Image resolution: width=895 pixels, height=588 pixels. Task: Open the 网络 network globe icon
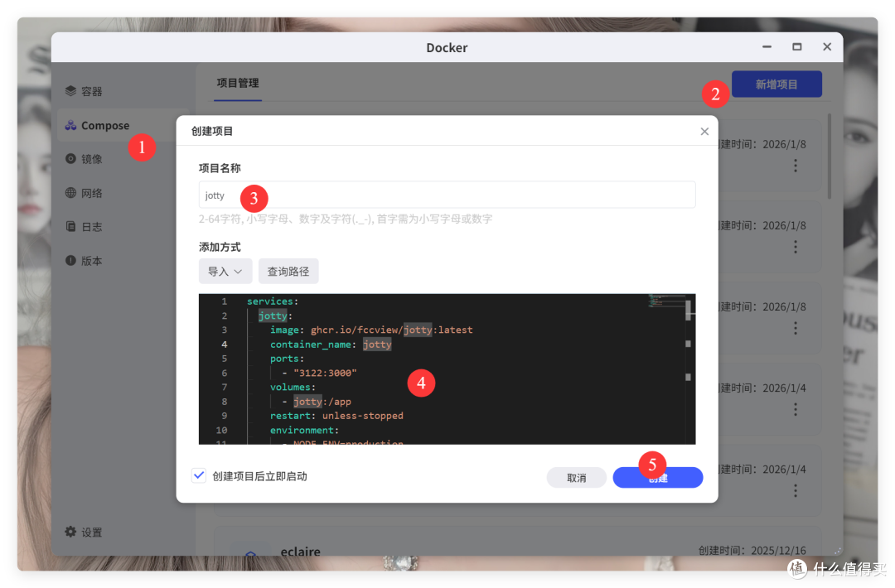click(x=70, y=193)
